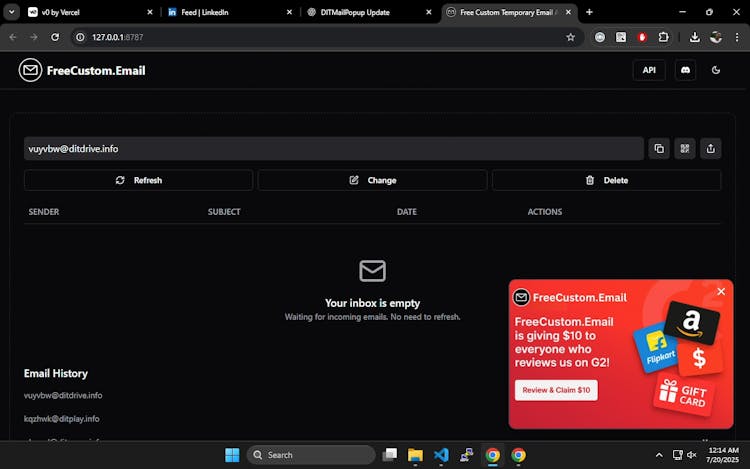Toggle the muted speaker icon in system tray
Viewport: 750px width, 469px height.
pyautogui.click(x=691, y=455)
